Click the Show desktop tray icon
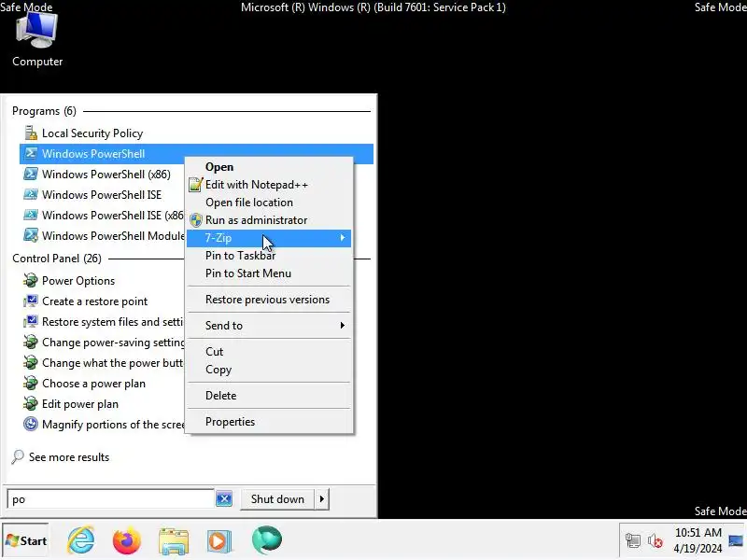Screen dimensions: 747x560 click(x=736, y=540)
